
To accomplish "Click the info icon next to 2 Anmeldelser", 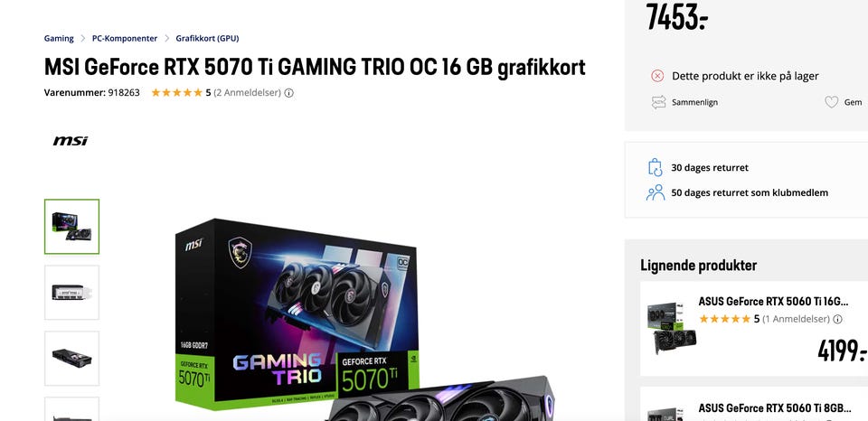I will 289,93.
